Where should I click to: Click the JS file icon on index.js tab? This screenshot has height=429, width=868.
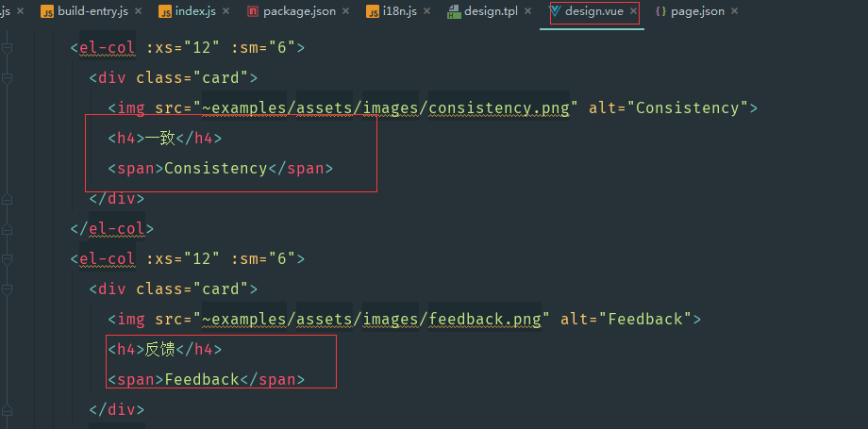click(165, 11)
